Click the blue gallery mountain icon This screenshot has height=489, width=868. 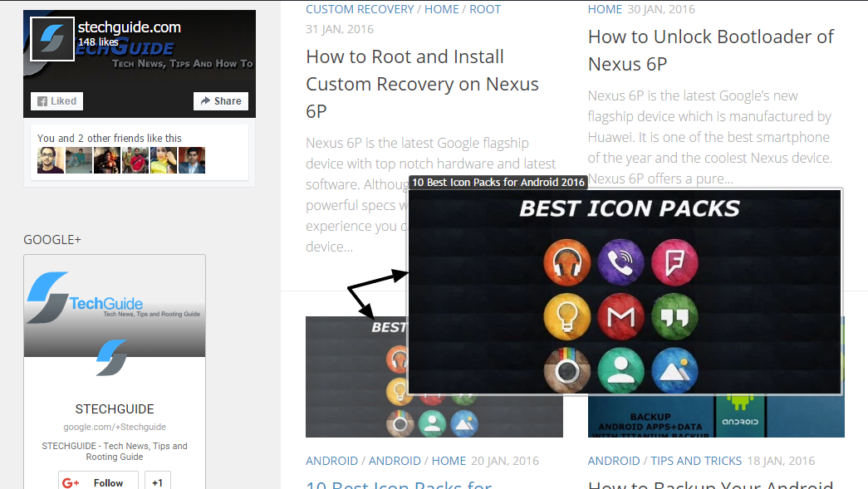674,369
